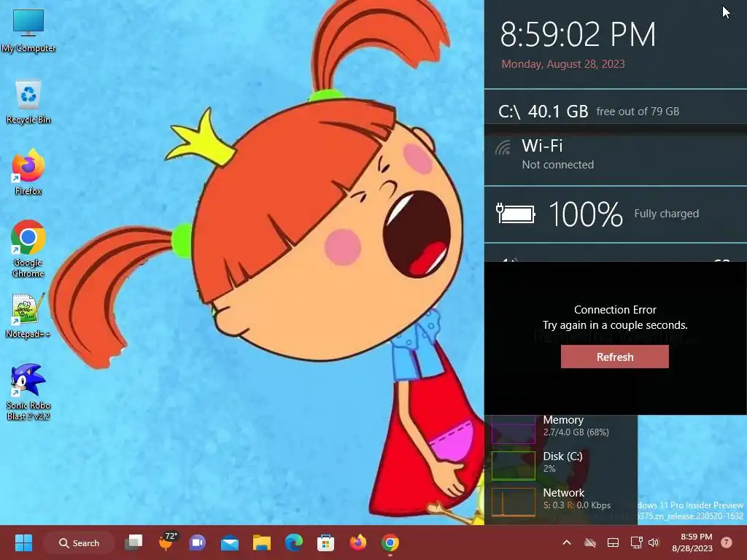The image size is (747, 560).
Task: Select the Google Chrome desktop shortcut
Action: pyautogui.click(x=28, y=248)
